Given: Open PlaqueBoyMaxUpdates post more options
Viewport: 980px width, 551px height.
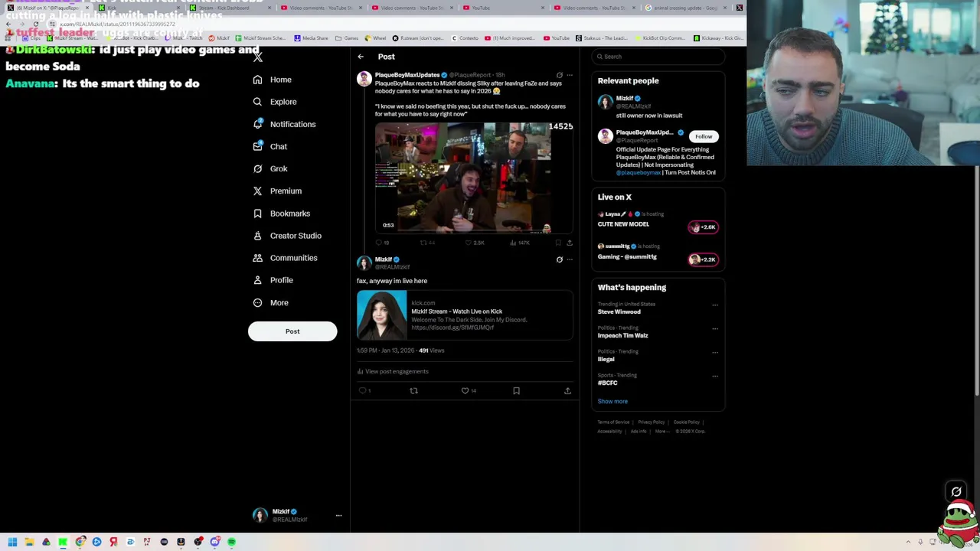Looking at the screenshot, I should click(569, 75).
